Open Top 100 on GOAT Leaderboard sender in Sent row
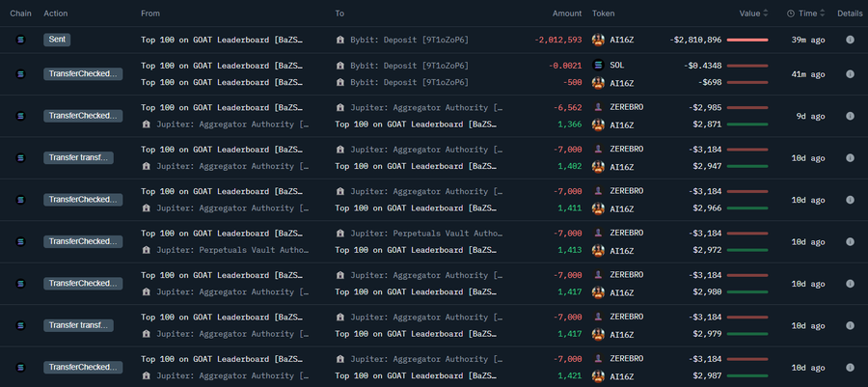 tap(222, 40)
